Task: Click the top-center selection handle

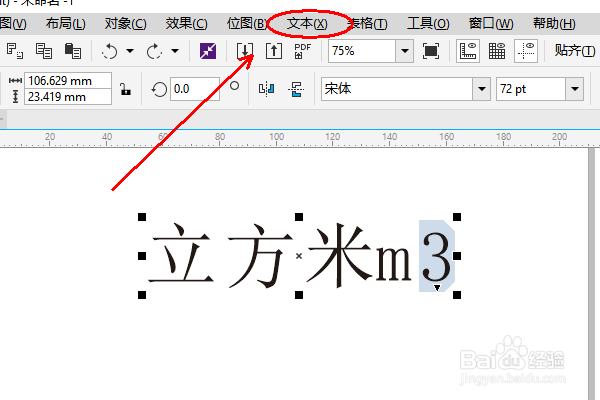Action: point(299,217)
